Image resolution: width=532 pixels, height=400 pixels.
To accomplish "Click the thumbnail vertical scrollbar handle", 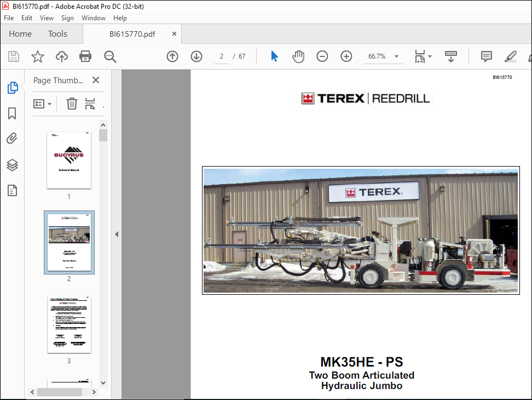I will tap(103, 135).
